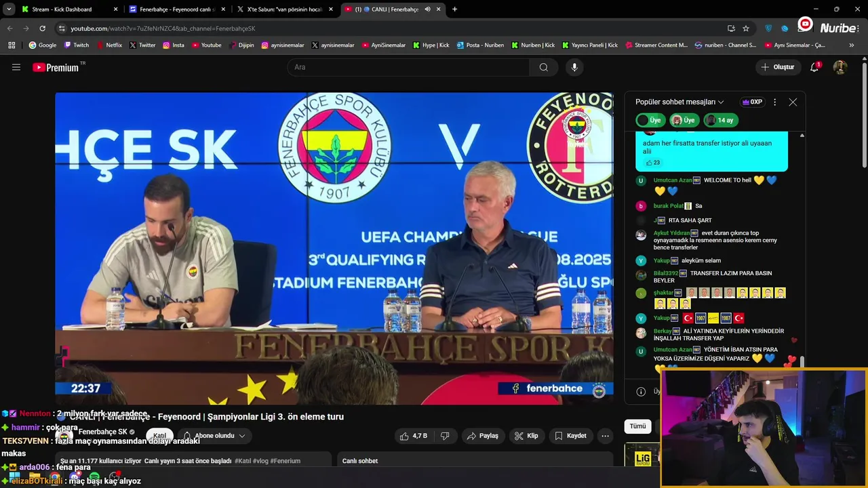Image resolution: width=868 pixels, height=488 pixels.
Task: Open the account avatar menu
Action: (x=840, y=67)
